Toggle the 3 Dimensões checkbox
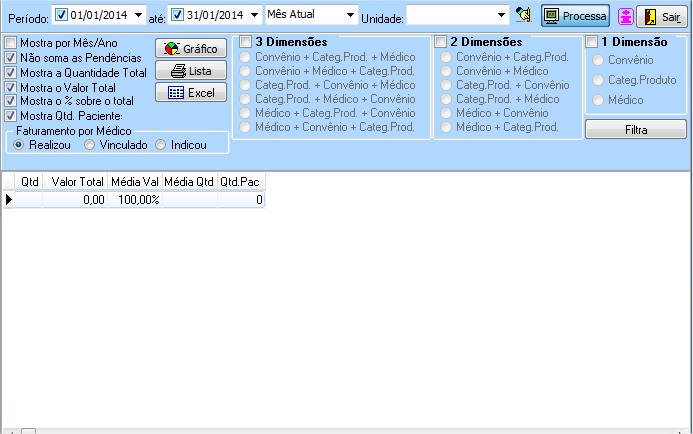693x434 pixels. click(x=247, y=42)
